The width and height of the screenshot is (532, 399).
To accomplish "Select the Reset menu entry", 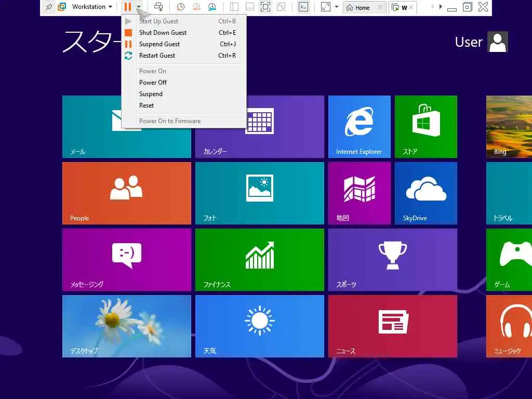I will coord(183,105).
